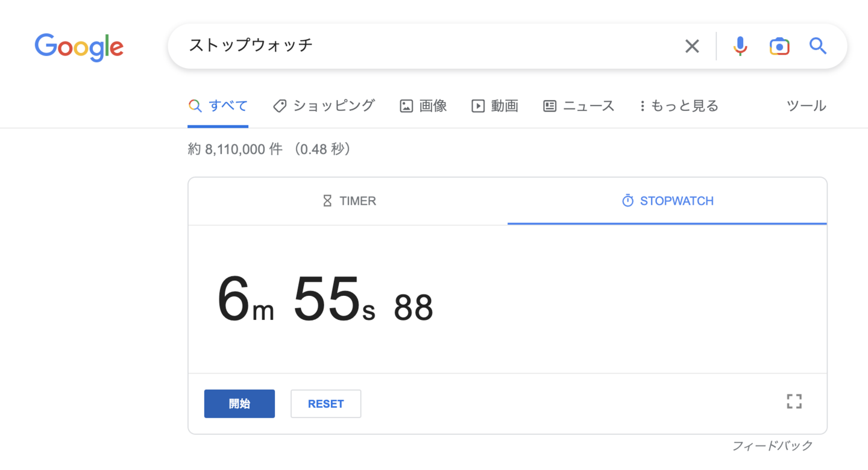
Task: Start voice search with microphone icon
Action: click(740, 46)
